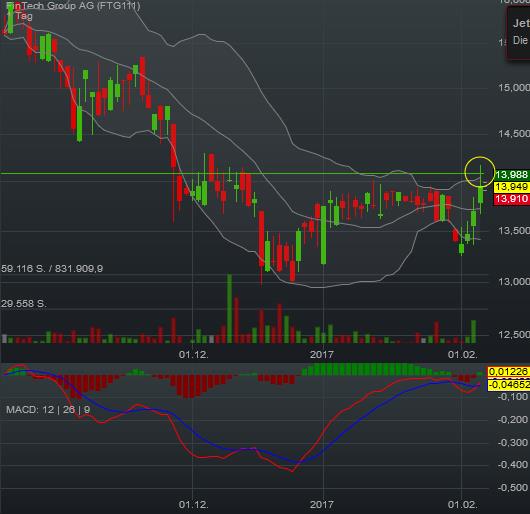Click the -0,400 MACD axis label
The image size is (530, 514).
tap(513, 465)
